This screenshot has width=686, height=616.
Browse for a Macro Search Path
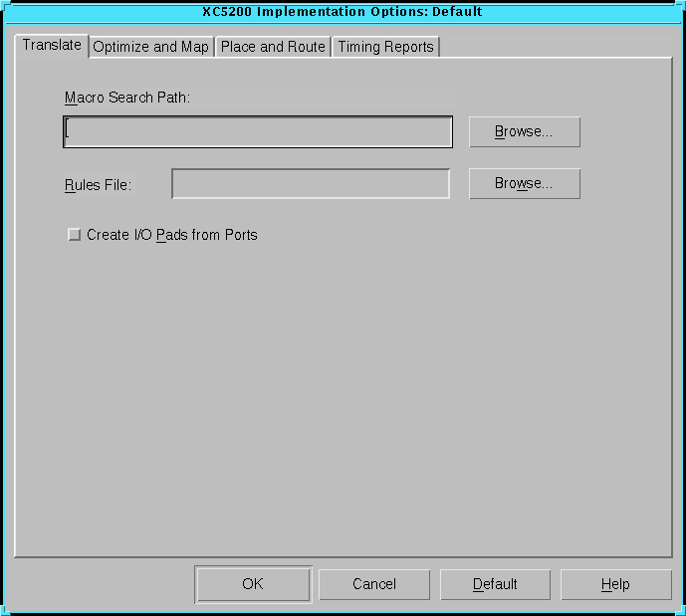point(524,132)
